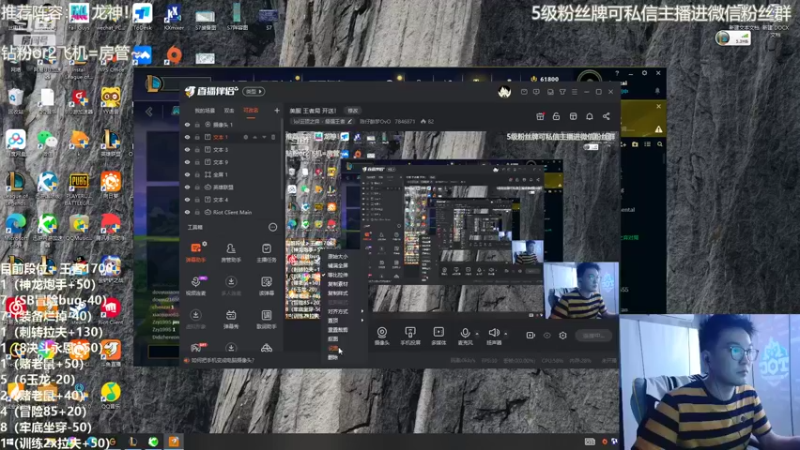Hide the 摄像头 1 source

[187, 124]
